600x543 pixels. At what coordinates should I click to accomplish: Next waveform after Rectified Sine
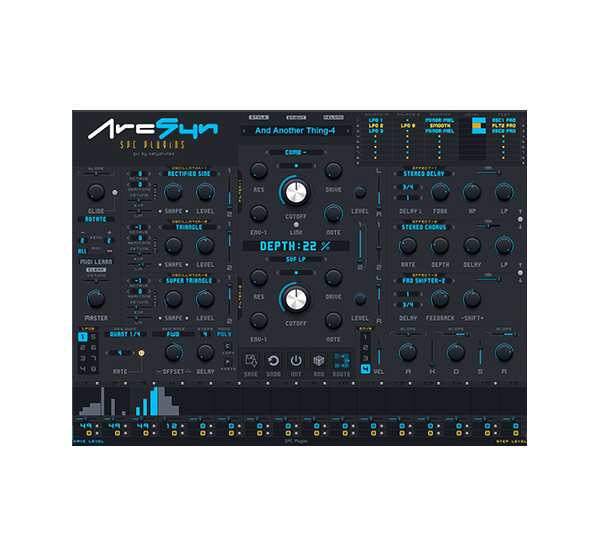(x=219, y=174)
